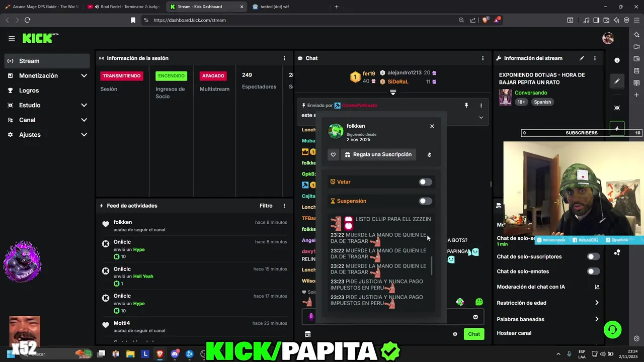Open pinned message three-dot options
The width and height of the screenshot is (644, 362).
pos(481,106)
